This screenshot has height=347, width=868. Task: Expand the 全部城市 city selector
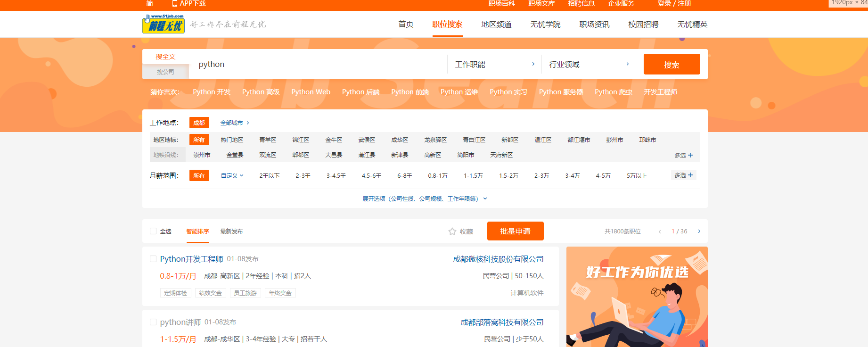tap(235, 123)
